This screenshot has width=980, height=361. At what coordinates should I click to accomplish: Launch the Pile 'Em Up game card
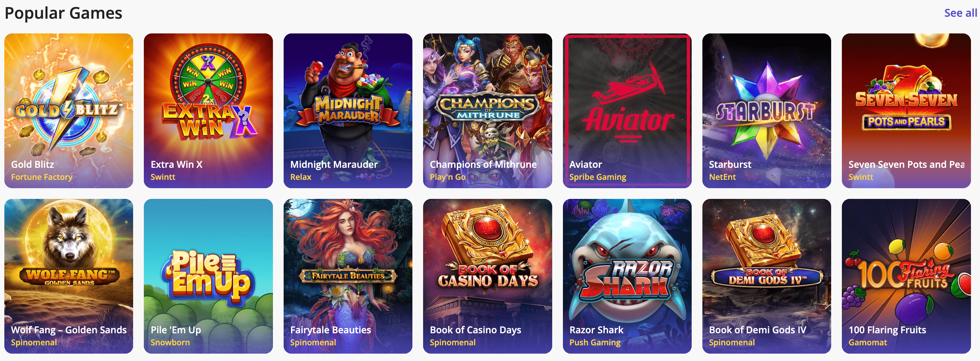click(x=208, y=276)
